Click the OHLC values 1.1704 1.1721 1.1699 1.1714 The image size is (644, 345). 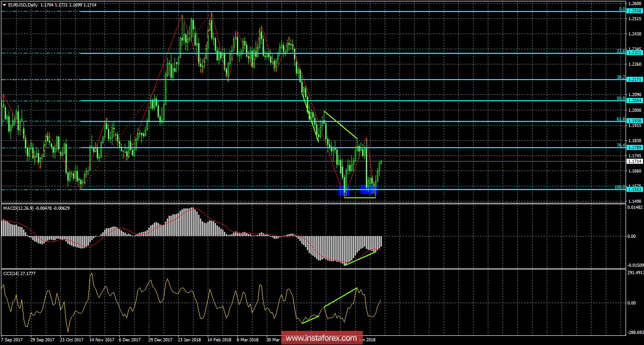coord(70,5)
